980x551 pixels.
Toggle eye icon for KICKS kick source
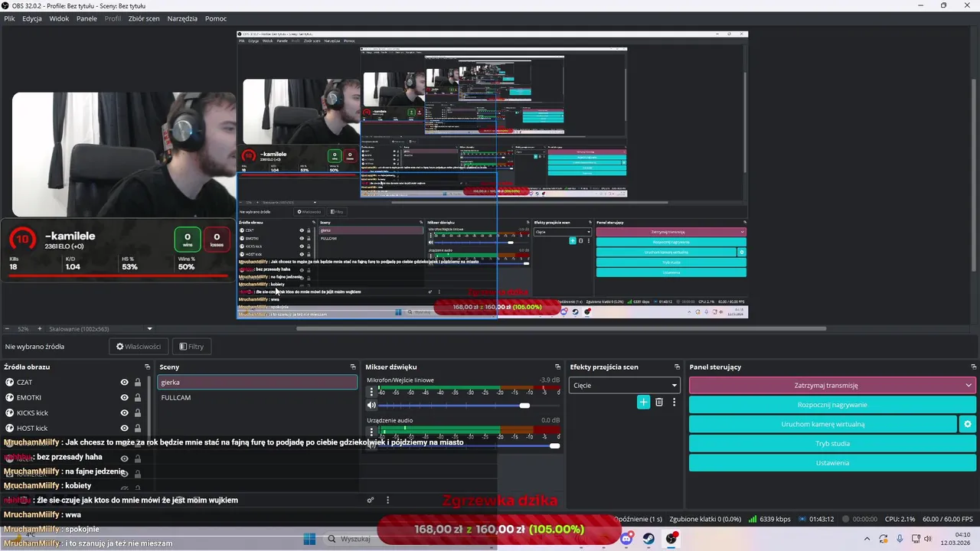(x=124, y=412)
